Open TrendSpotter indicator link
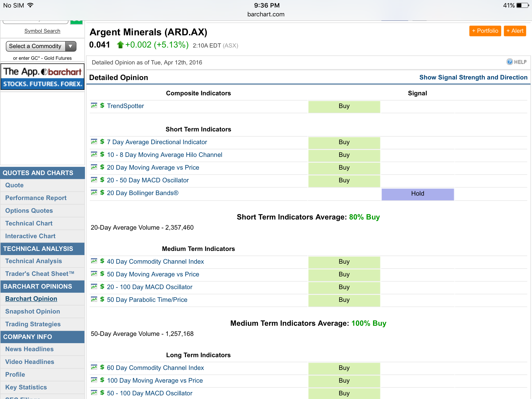532x399 pixels. coord(125,106)
